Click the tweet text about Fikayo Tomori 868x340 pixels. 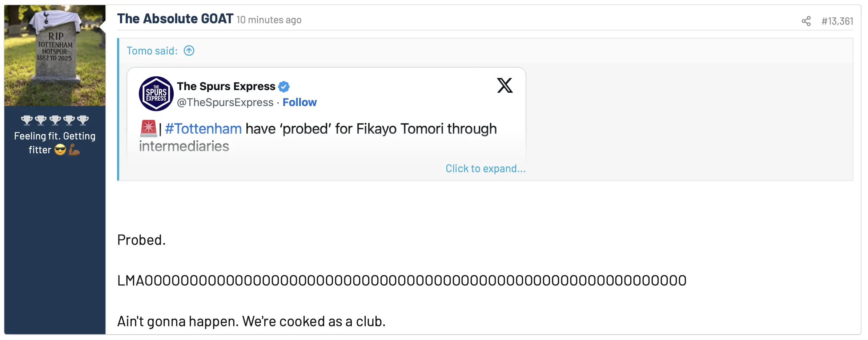371,129
